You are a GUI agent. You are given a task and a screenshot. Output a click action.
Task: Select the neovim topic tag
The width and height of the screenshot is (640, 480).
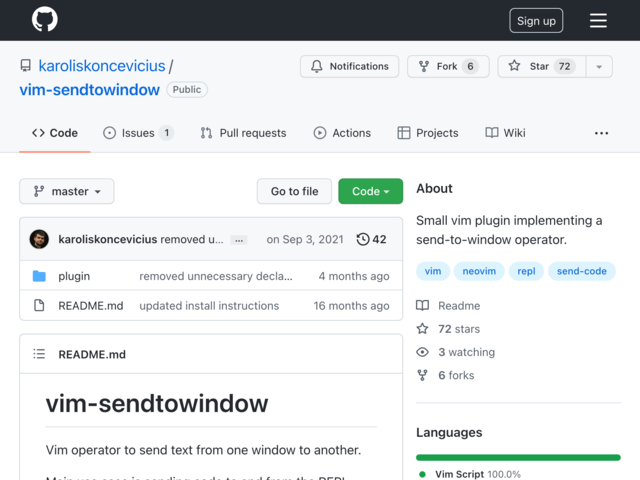(x=479, y=271)
